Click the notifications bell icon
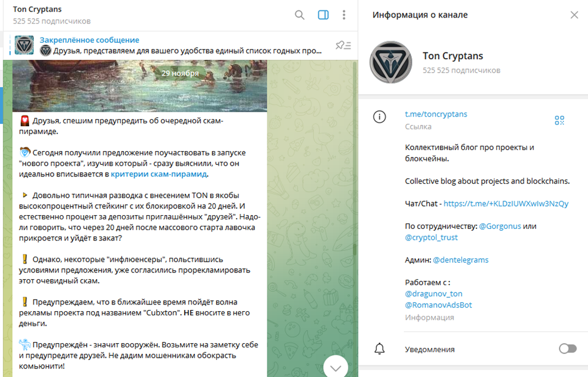 pyautogui.click(x=380, y=349)
